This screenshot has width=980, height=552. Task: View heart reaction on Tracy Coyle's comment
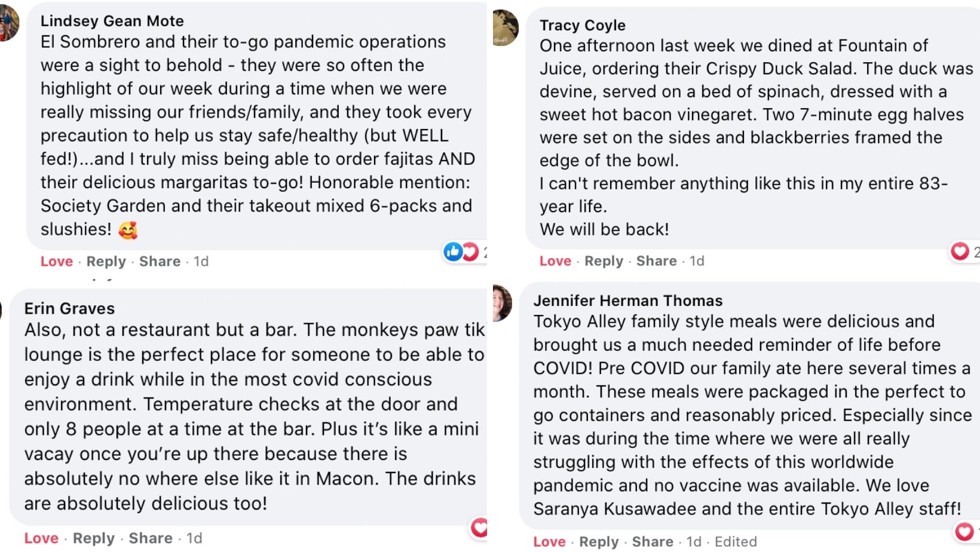point(960,252)
